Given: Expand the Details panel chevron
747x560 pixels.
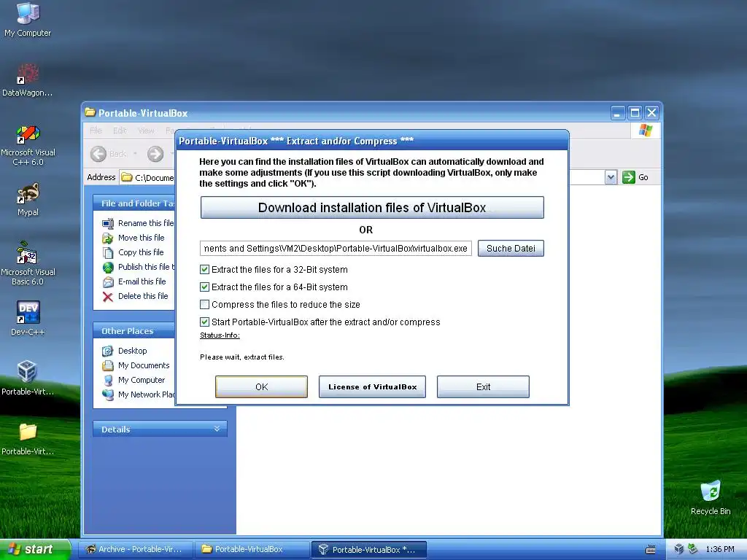Looking at the screenshot, I should click(217, 429).
